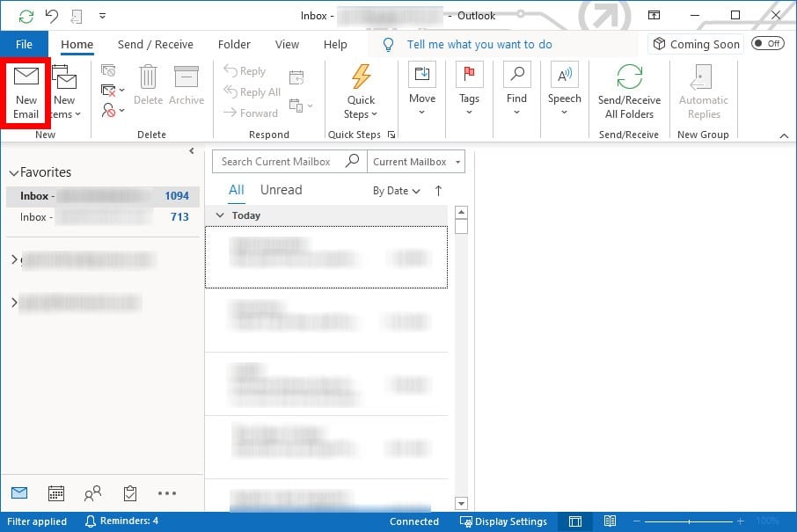Open the Tasks clipboard icon
Screen dimensions: 797x532
(130, 493)
